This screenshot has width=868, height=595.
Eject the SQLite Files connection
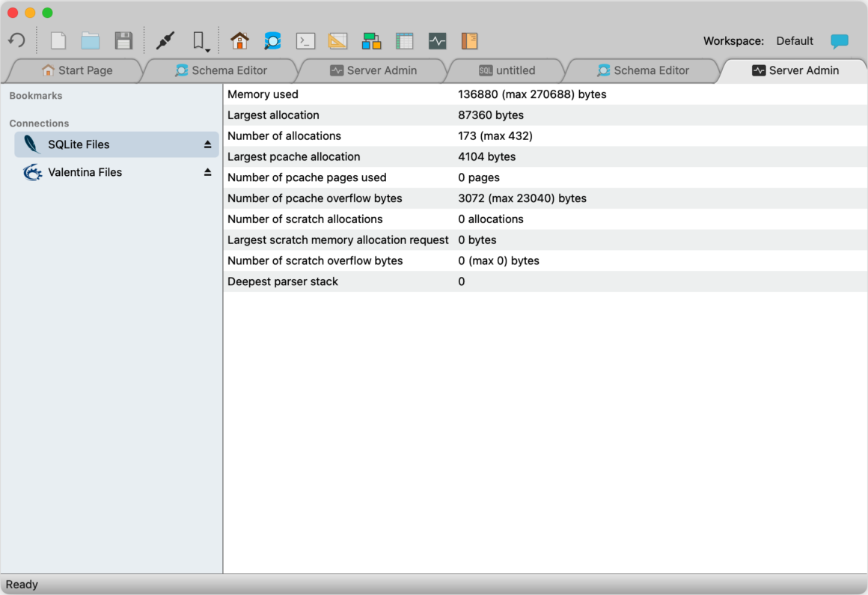click(x=207, y=144)
